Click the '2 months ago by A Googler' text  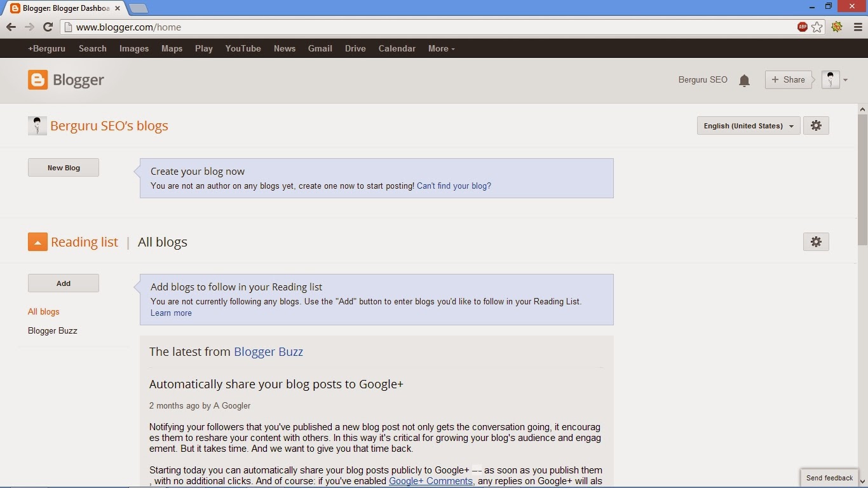pyautogui.click(x=200, y=405)
